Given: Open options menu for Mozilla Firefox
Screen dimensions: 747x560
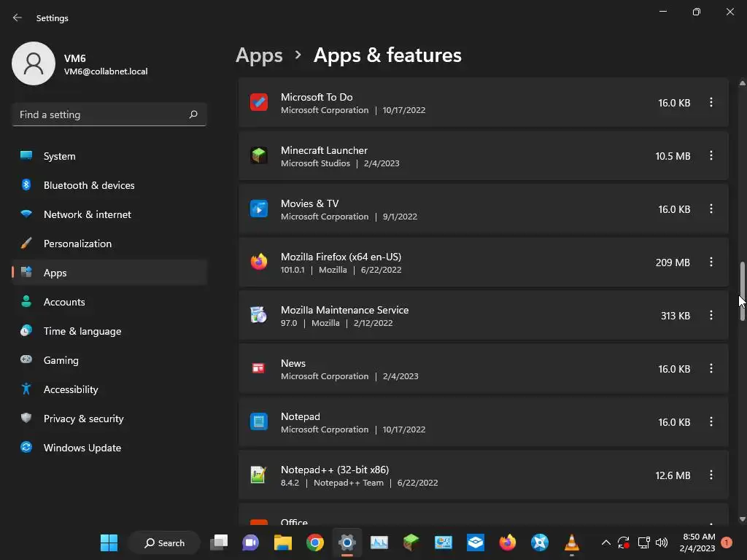Looking at the screenshot, I should [x=711, y=262].
